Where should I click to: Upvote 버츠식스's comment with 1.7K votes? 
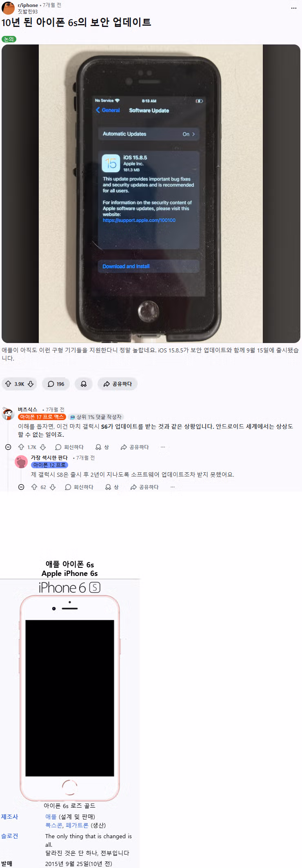pyautogui.click(x=21, y=447)
